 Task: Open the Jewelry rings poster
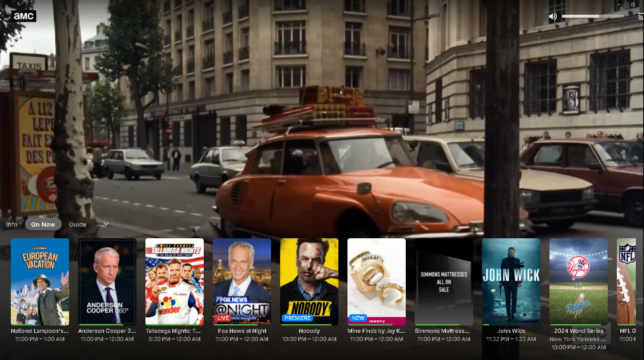[x=376, y=281]
